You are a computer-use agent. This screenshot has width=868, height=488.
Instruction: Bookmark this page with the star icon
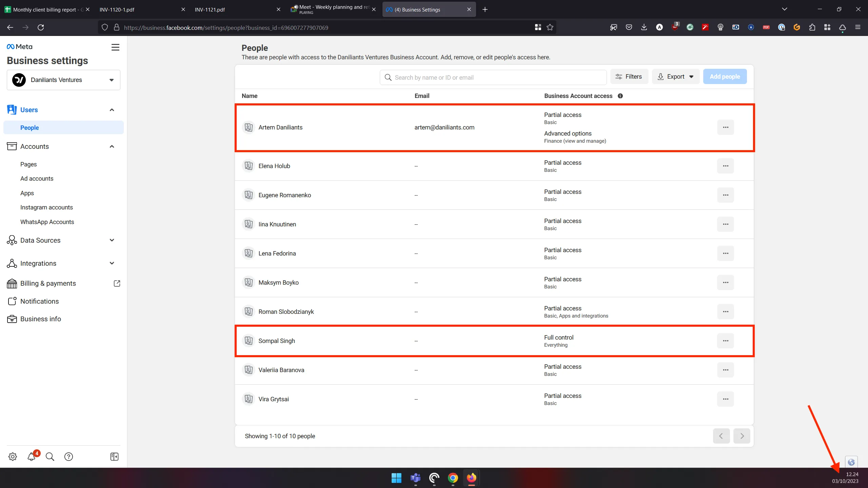pyautogui.click(x=550, y=27)
